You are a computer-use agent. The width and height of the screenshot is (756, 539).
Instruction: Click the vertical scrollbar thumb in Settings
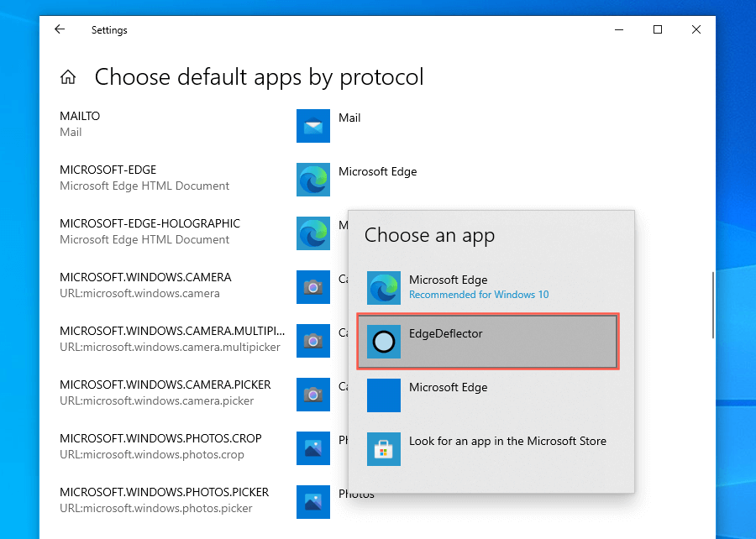tap(713, 304)
